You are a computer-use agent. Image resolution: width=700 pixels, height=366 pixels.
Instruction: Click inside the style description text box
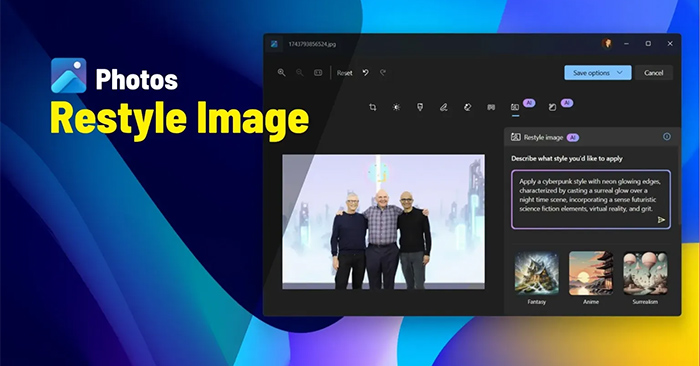coord(591,199)
